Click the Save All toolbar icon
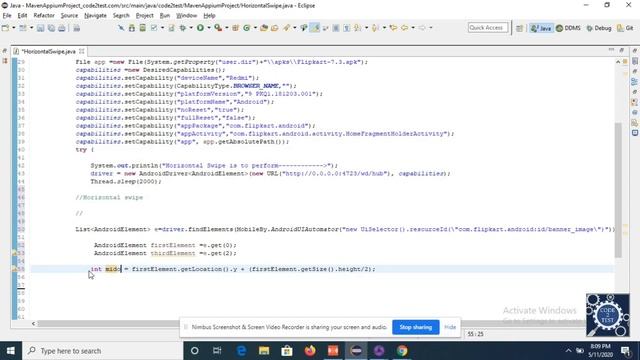Viewport: 640px width, 360px height. click(51, 28)
